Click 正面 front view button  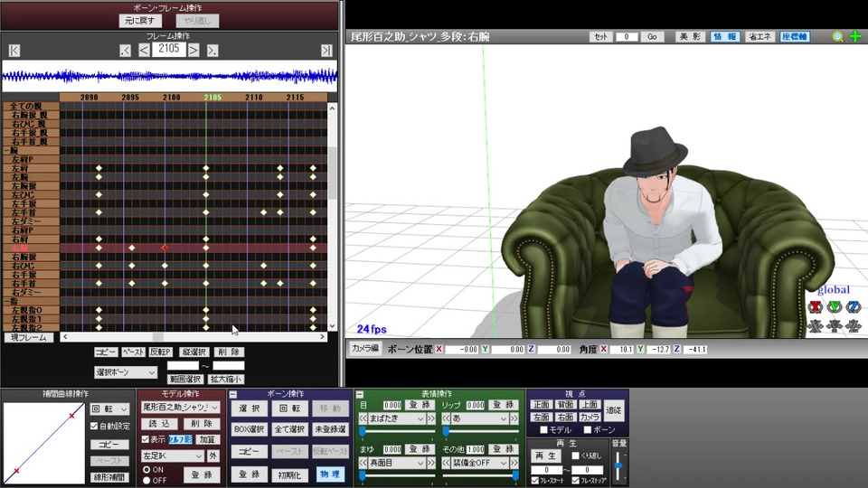pos(542,405)
